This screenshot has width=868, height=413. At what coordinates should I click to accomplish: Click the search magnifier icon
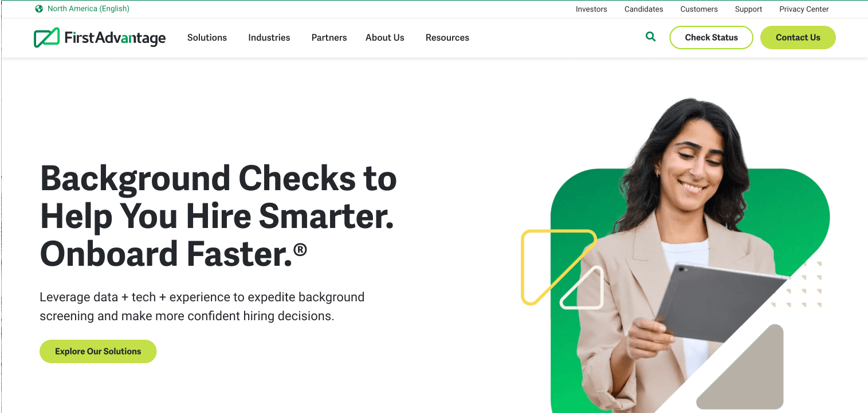(650, 37)
